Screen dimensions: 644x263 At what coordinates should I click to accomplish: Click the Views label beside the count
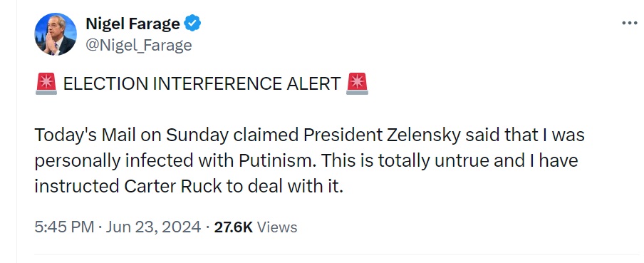click(277, 227)
